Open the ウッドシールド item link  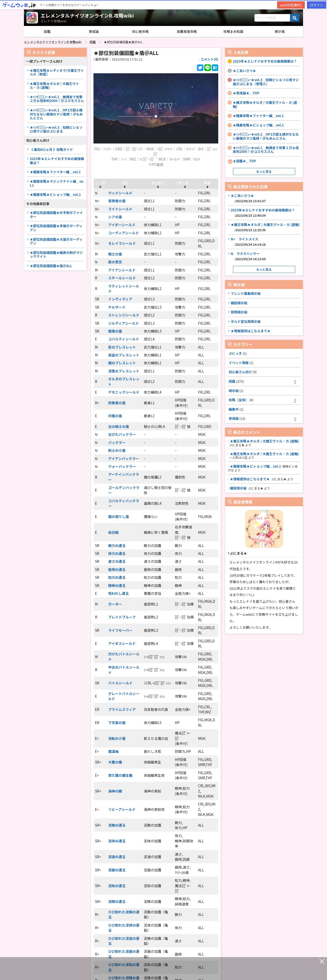coord(120,193)
